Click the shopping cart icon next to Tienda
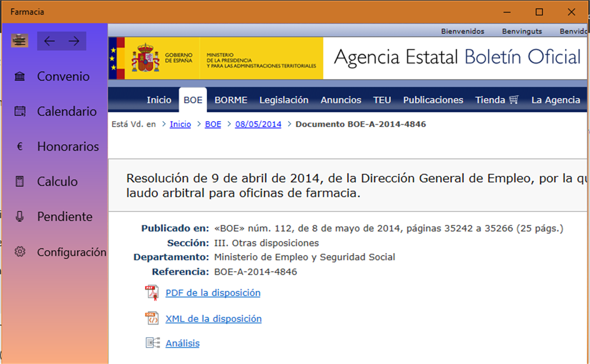Screen dimensions: 590x364 [x=514, y=100]
